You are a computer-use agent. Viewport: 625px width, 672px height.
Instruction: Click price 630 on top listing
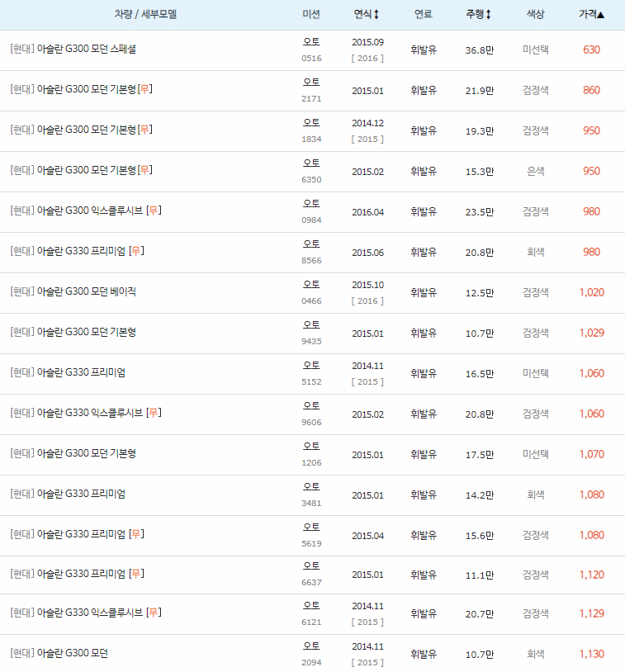[591, 50]
